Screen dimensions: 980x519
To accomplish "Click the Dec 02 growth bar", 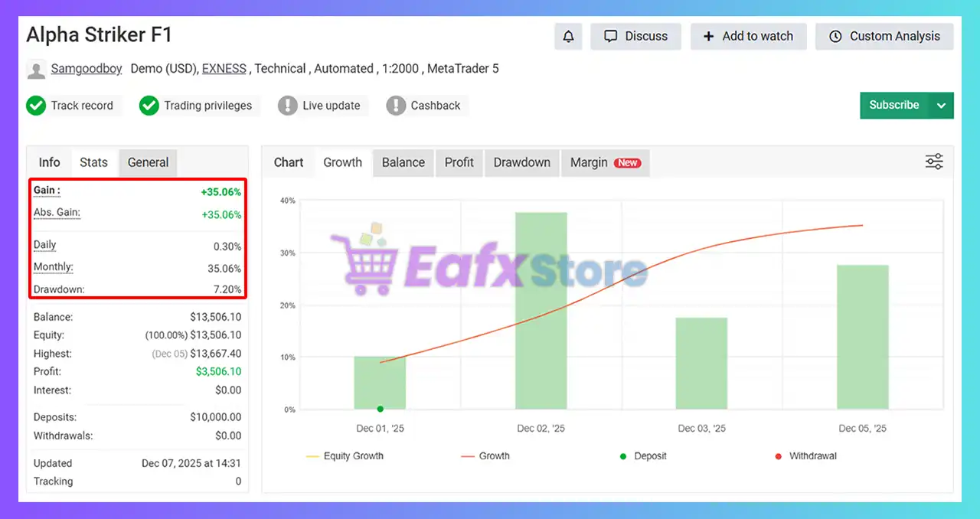I will [x=541, y=310].
